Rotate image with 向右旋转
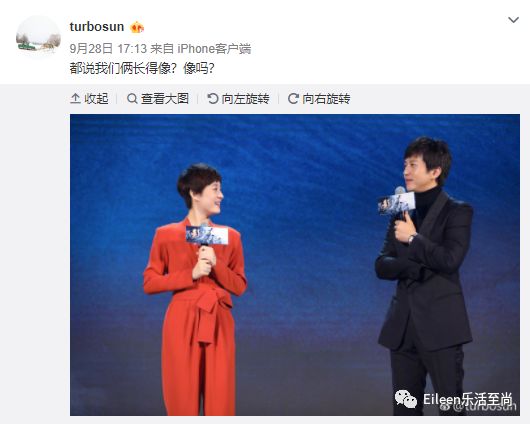 tap(326, 99)
